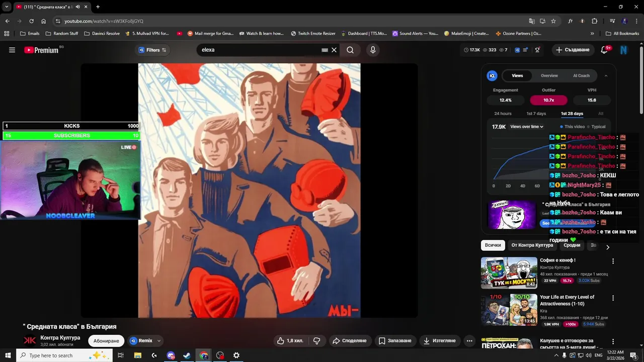Switch to the AI Coach tab
Screen dimensions: 644x362
tap(581, 75)
